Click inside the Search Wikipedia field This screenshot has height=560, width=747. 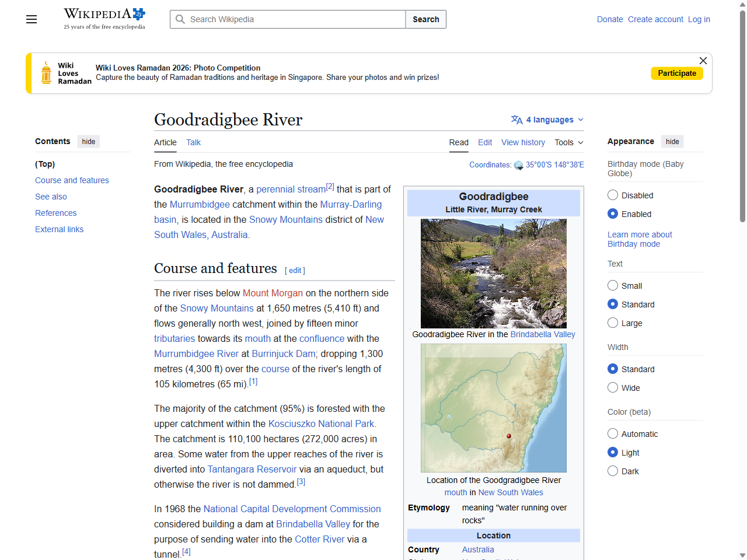point(286,19)
